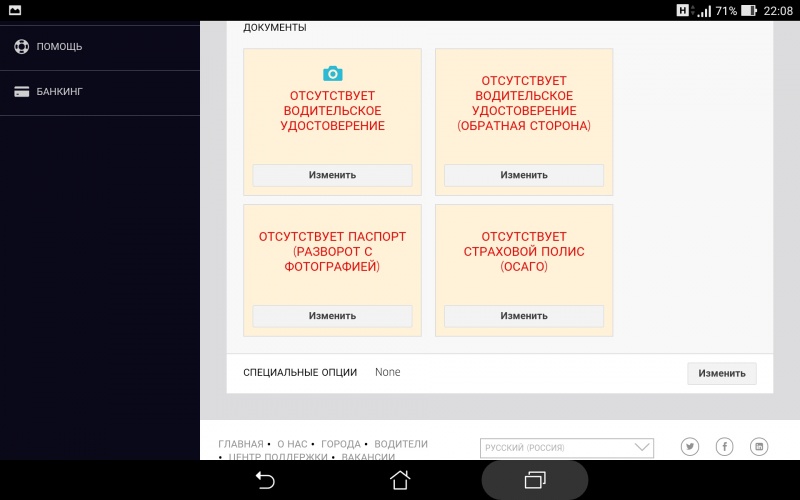Tap the camera icon on driver's license card

point(332,74)
